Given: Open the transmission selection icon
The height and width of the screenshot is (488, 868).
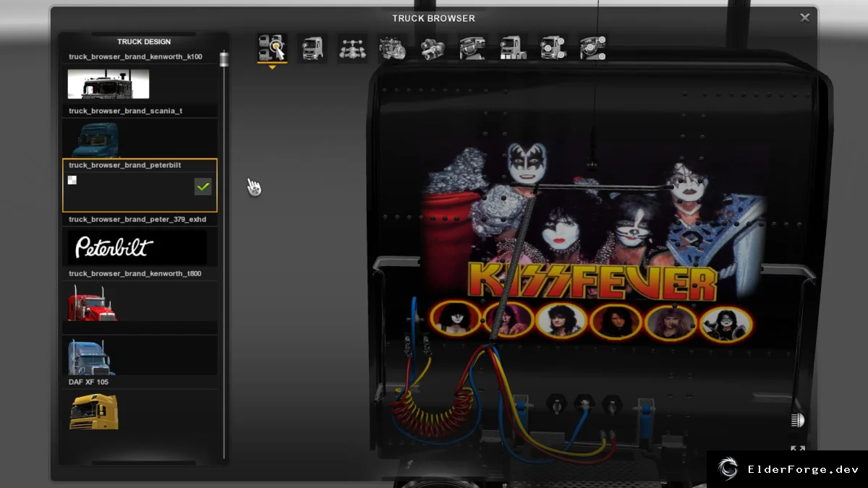Looking at the screenshot, I should [433, 48].
